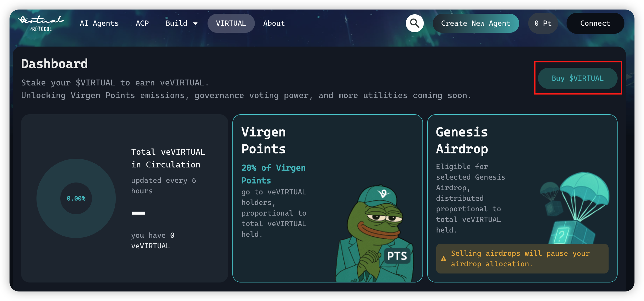Click the 0 Pt points badge
644x301 pixels.
click(x=543, y=23)
